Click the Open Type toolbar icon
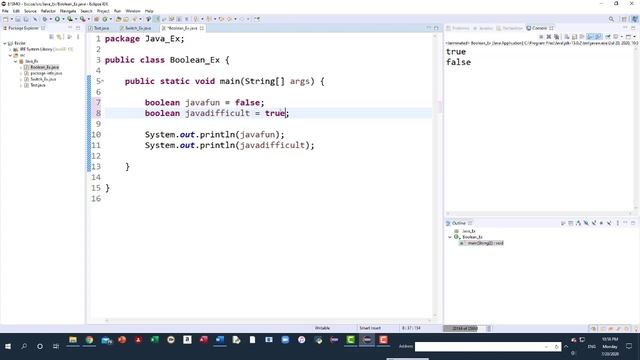The height and width of the screenshot is (360, 640). click(x=118, y=19)
